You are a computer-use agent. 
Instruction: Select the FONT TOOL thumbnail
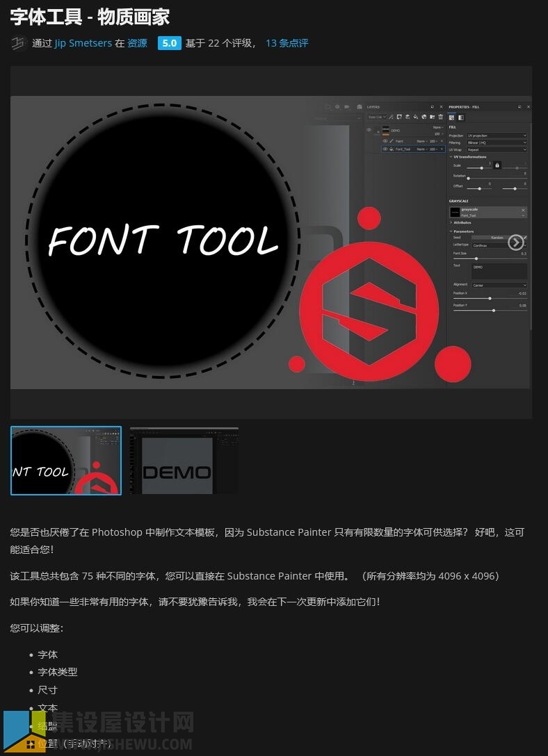pos(66,461)
